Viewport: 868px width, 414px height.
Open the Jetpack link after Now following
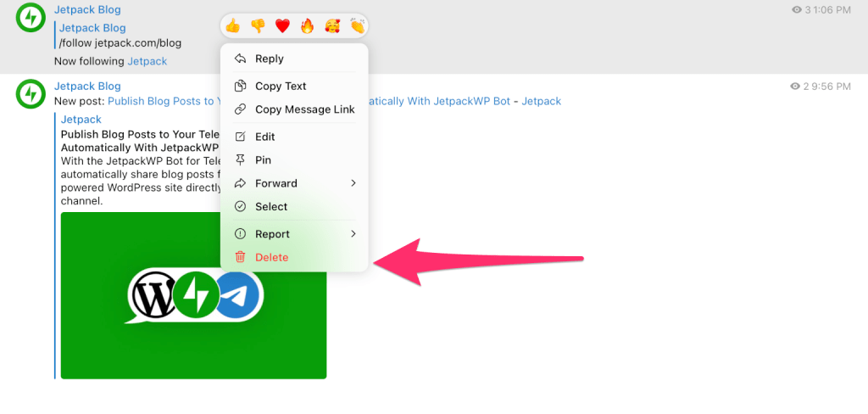147,61
